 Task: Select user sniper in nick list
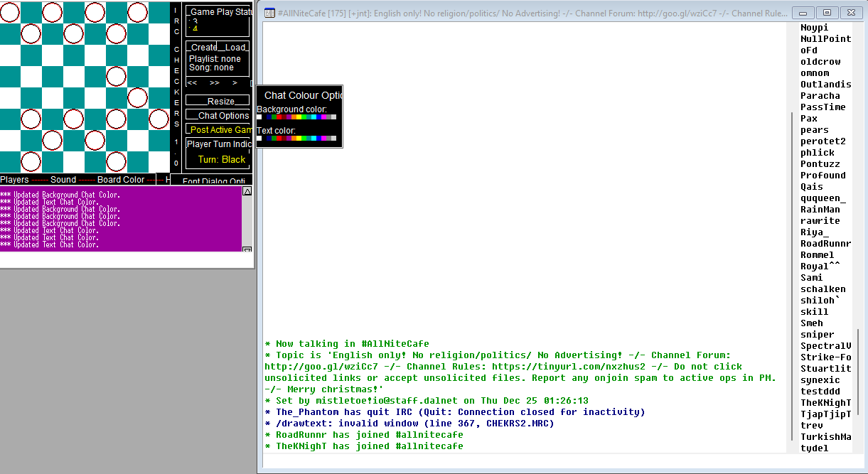click(818, 335)
